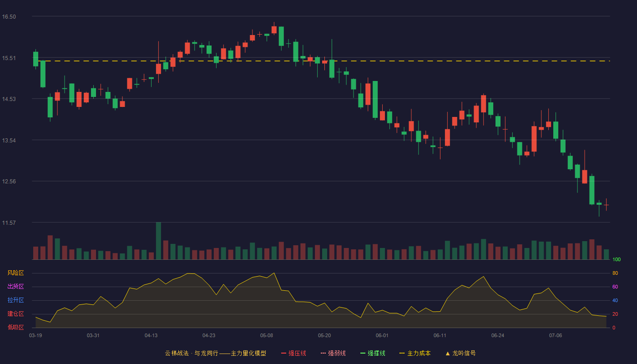Click the 风险区 zone label
The width and height of the screenshot is (637, 364).
tap(15, 273)
